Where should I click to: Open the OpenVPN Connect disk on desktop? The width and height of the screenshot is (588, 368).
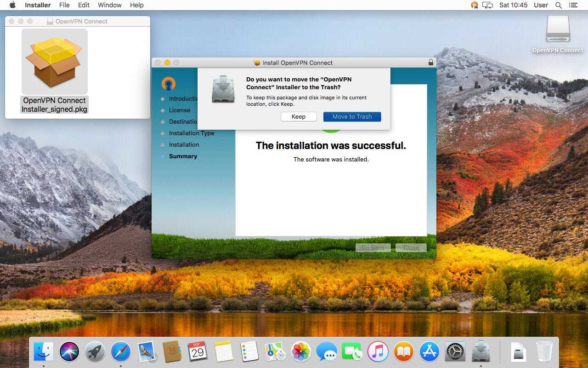[x=558, y=30]
